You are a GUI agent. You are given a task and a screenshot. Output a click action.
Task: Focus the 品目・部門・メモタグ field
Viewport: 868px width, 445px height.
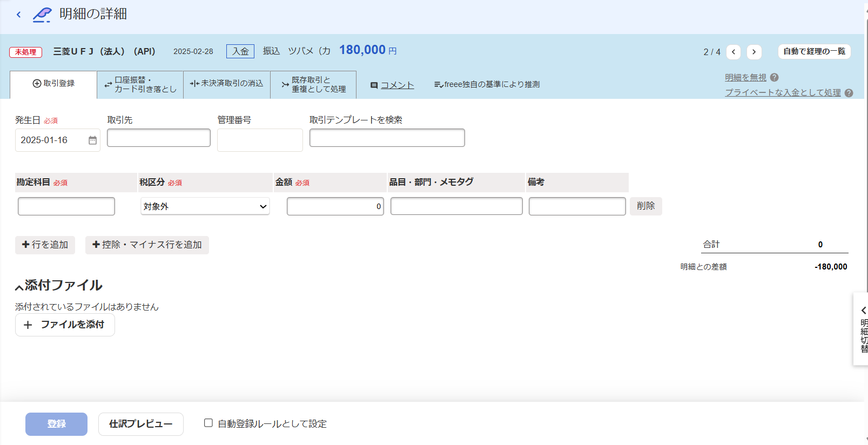(x=456, y=206)
